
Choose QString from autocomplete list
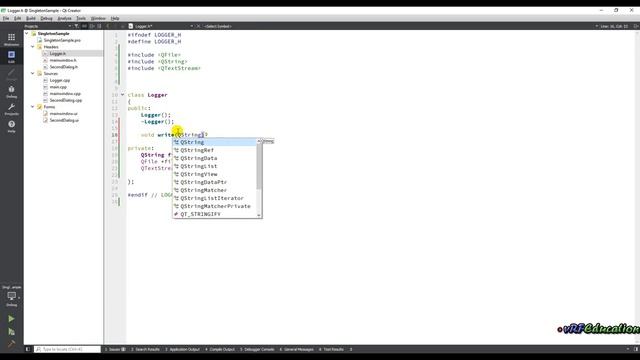click(x=215, y=142)
